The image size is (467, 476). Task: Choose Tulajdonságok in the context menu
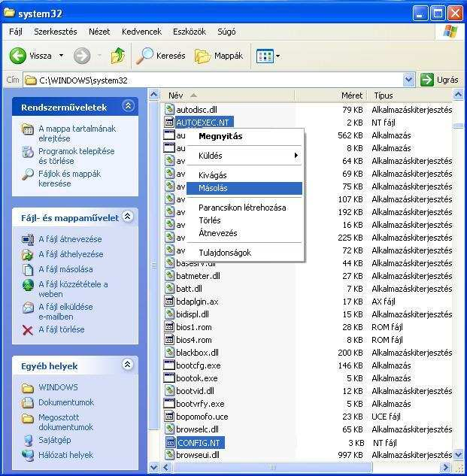[244, 253]
